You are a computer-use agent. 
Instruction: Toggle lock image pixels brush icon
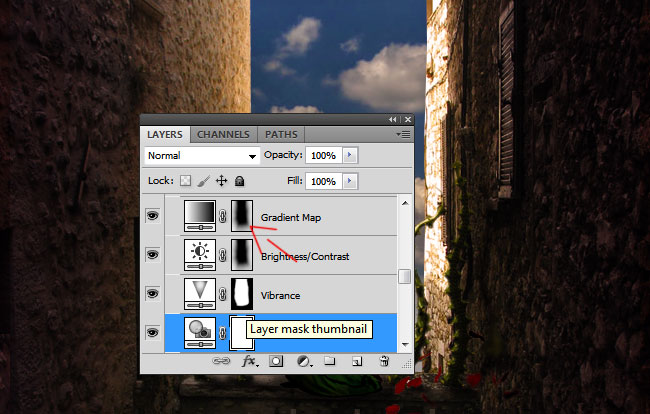(203, 181)
